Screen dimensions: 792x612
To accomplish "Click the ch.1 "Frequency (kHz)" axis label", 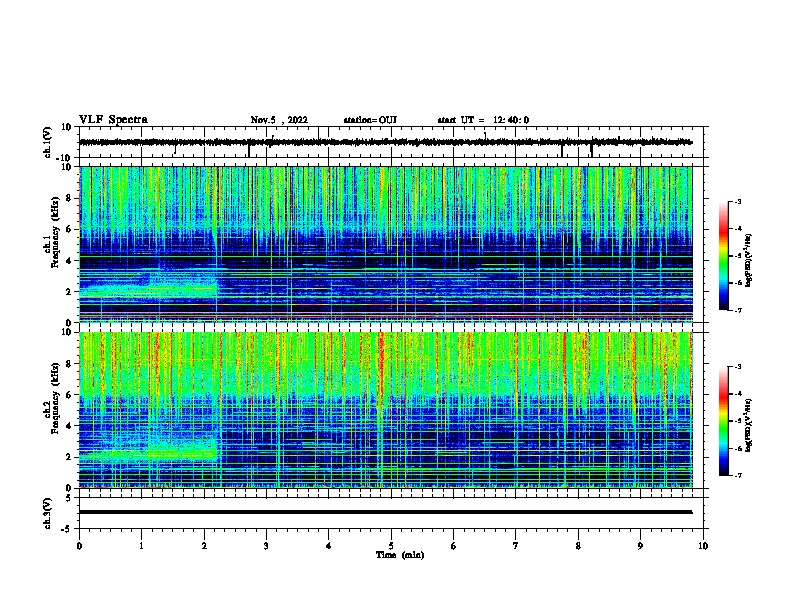I will 55,233.
